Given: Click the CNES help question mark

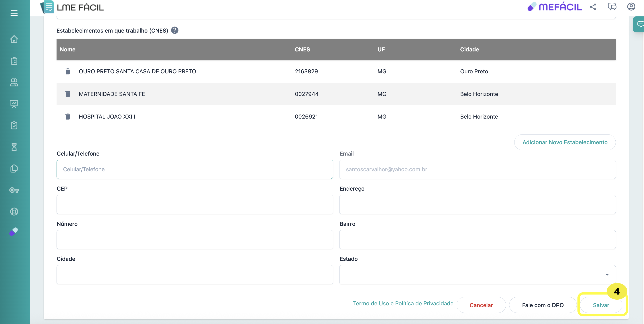Looking at the screenshot, I should tap(175, 31).
